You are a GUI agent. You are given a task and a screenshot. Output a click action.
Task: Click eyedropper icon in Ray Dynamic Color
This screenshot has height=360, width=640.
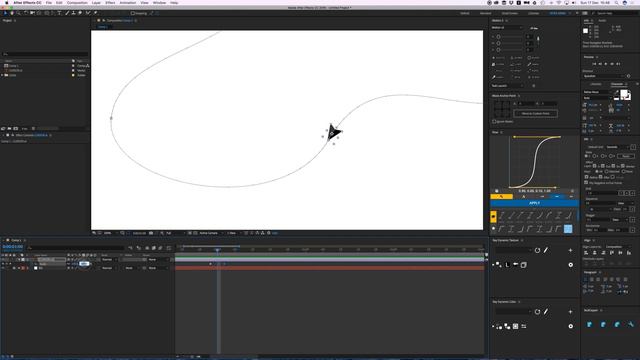[x=546, y=312]
